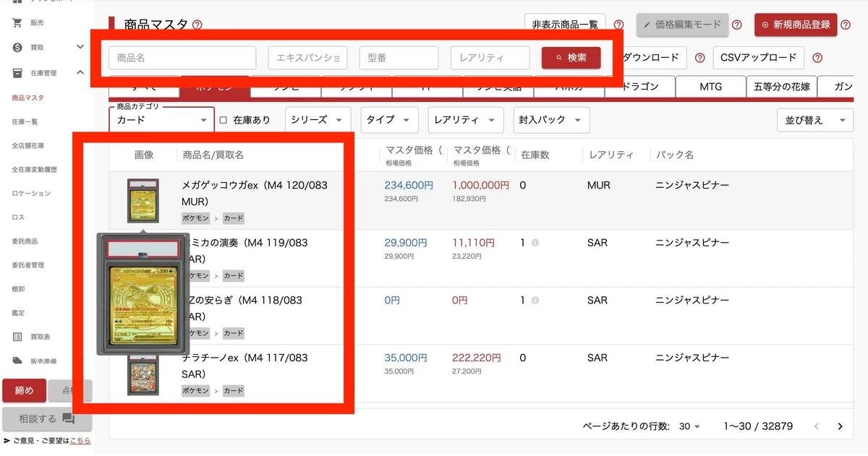Open the 並び替え sort dropdown

815,120
